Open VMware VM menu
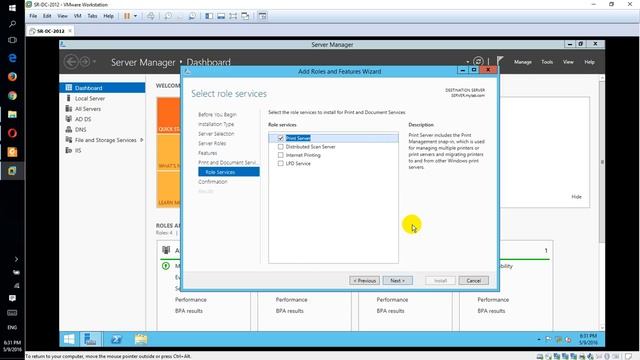640x360 pixels. tap(78, 16)
